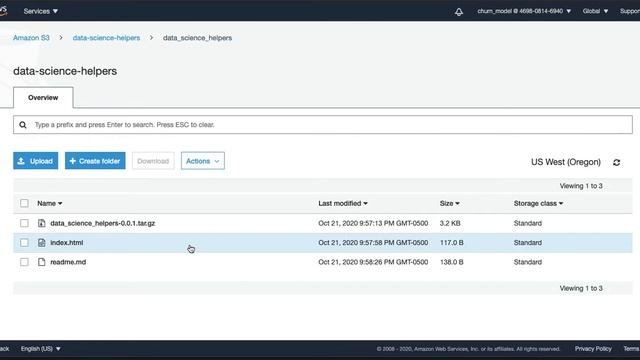Click the file icon next to readme.md

click(41, 262)
